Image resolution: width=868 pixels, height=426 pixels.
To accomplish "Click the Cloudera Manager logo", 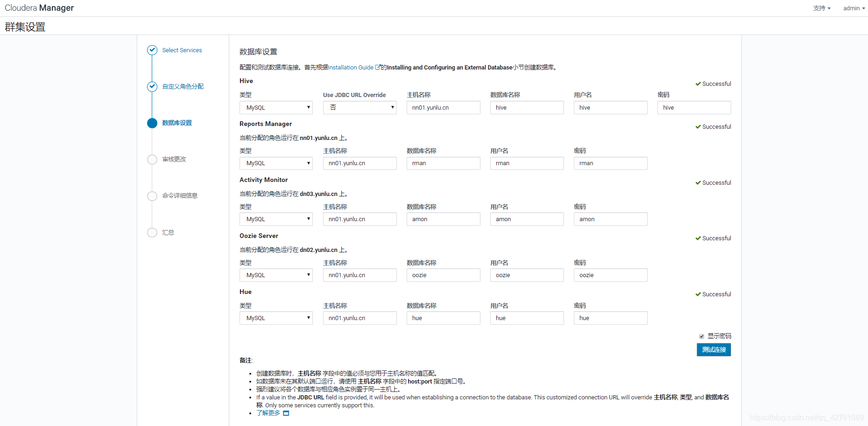I will 39,8.
